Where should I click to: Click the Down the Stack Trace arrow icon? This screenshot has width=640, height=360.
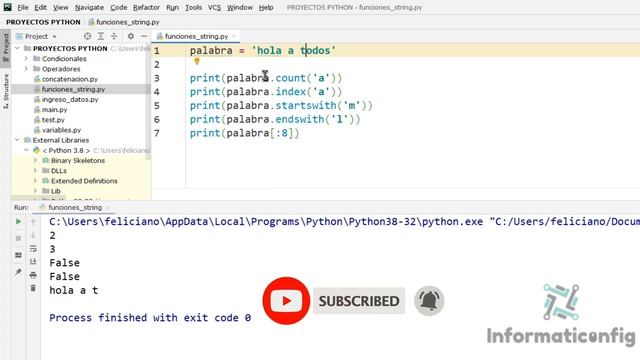[33, 235]
